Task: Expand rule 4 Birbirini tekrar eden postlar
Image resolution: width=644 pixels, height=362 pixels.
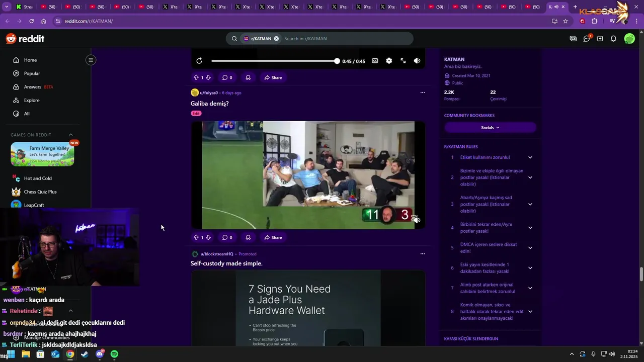Action: [530, 228]
